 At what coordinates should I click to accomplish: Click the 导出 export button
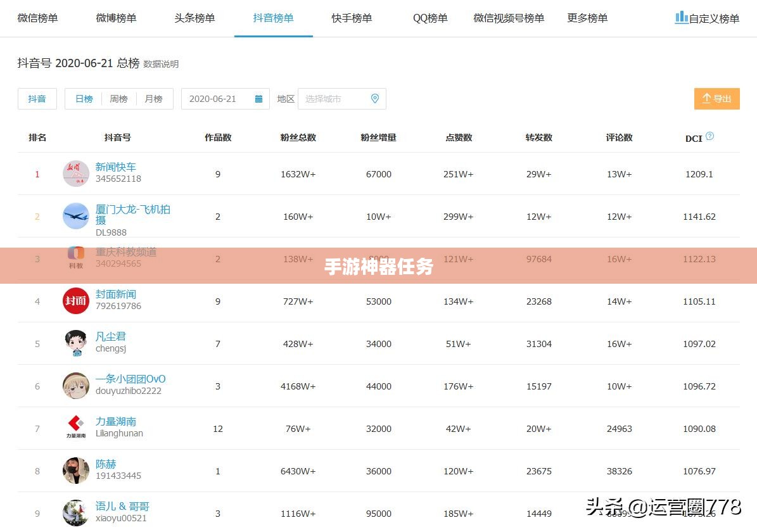pyautogui.click(x=717, y=99)
